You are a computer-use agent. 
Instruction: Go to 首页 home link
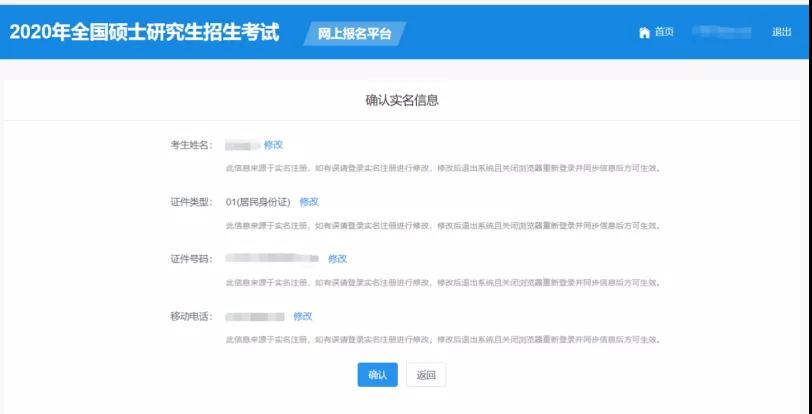664,32
